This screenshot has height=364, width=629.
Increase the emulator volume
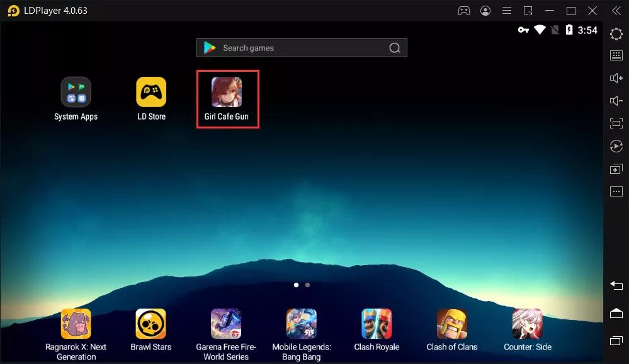(616, 78)
